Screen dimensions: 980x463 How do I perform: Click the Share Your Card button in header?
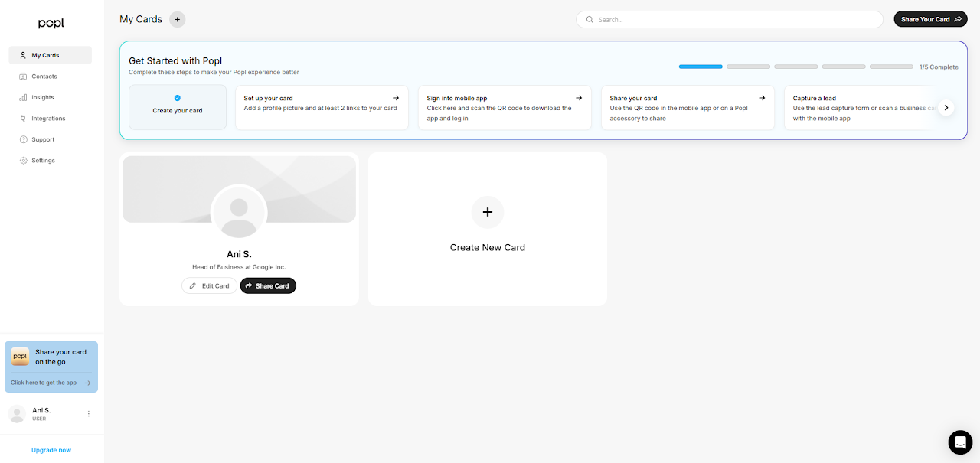[930, 19]
